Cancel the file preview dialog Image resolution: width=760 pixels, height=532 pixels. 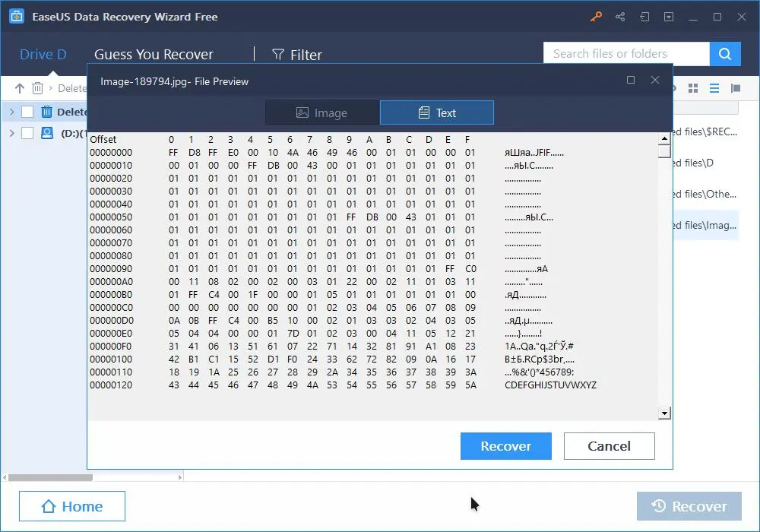[x=609, y=446]
